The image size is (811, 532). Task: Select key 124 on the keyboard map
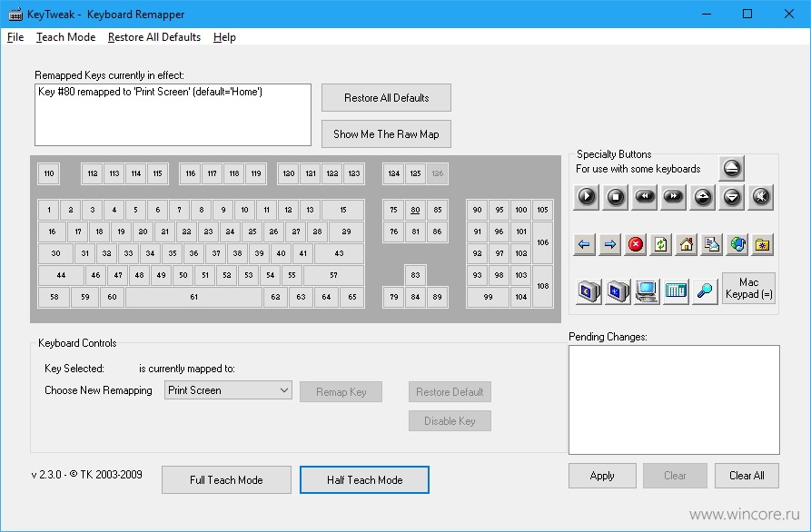[393, 173]
